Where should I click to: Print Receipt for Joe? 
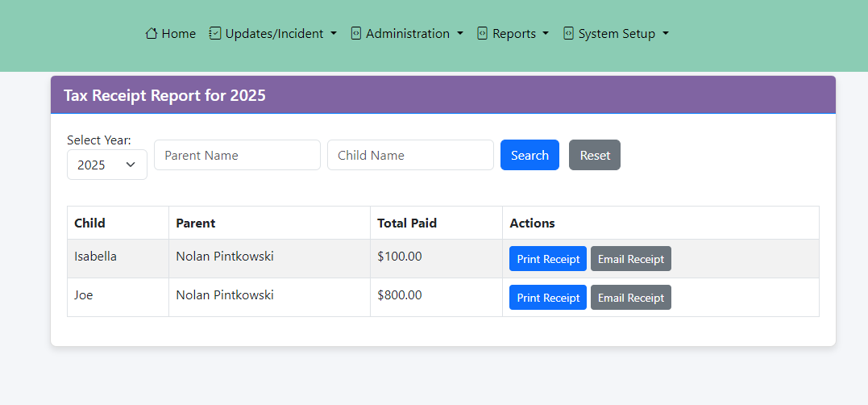[x=548, y=298]
